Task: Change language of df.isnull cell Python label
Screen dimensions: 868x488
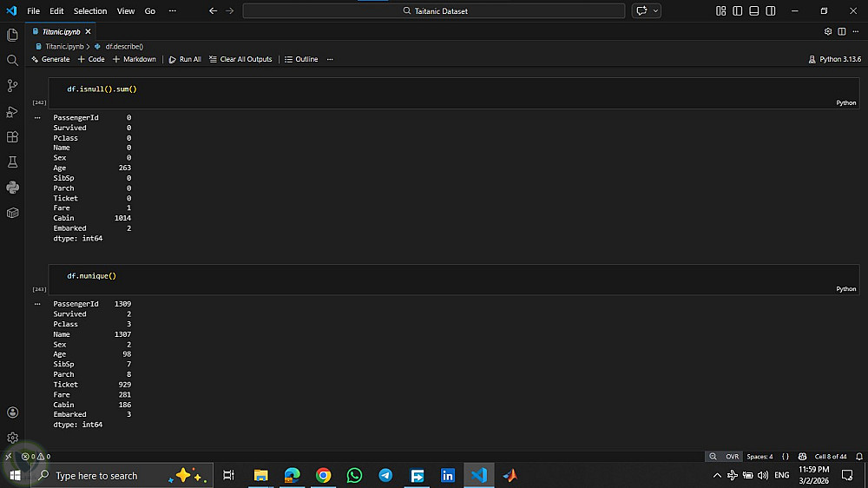Action: [845, 102]
